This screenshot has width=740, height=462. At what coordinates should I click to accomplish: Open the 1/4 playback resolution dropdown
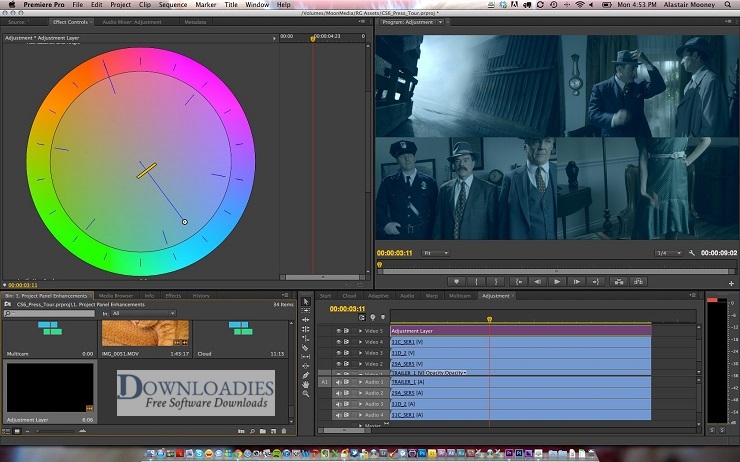[x=669, y=253]
